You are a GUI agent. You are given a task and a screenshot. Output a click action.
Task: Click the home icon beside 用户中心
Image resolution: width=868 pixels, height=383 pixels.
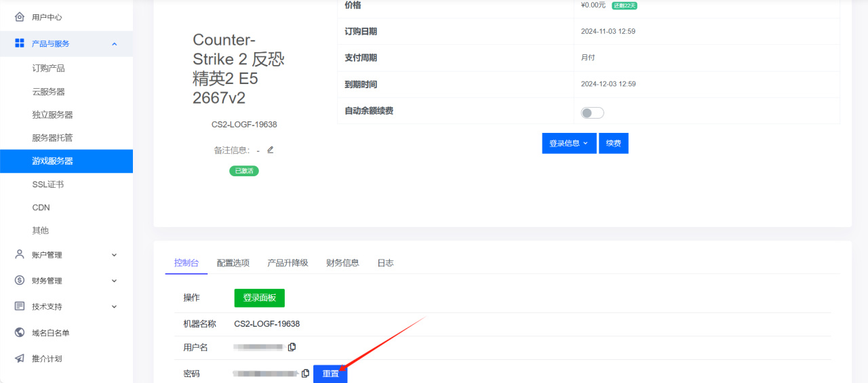pyautogui.click(x=20, y=17)
